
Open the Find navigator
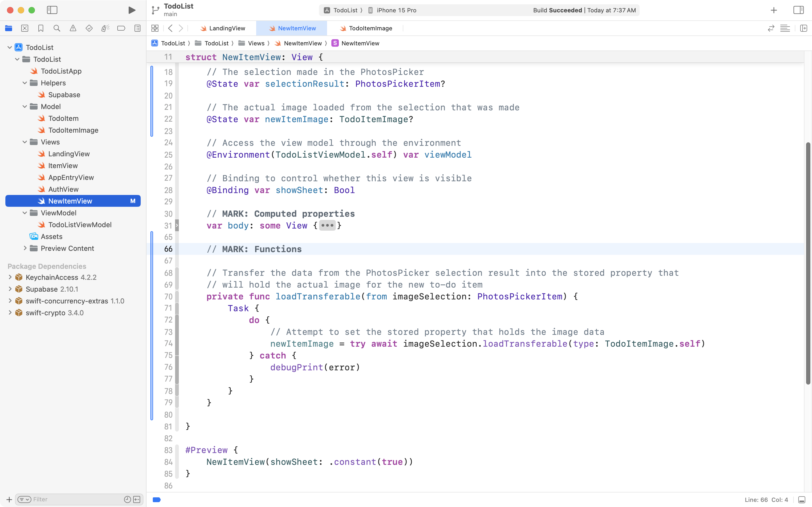[57, 28]
